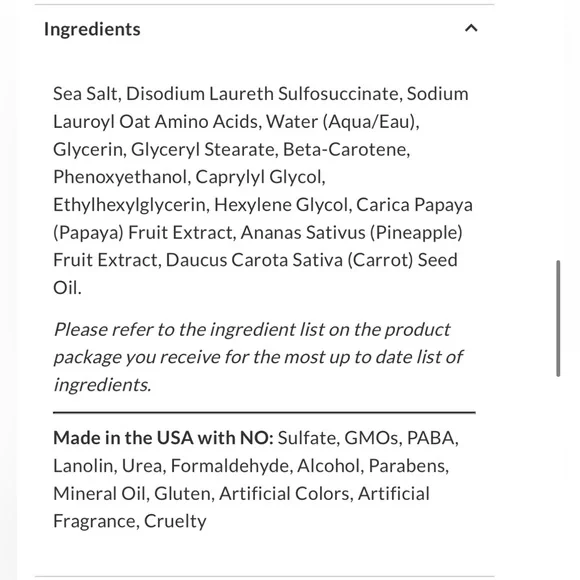
Task: Click the Ingredients accordion heading
Action: [92, 29]
